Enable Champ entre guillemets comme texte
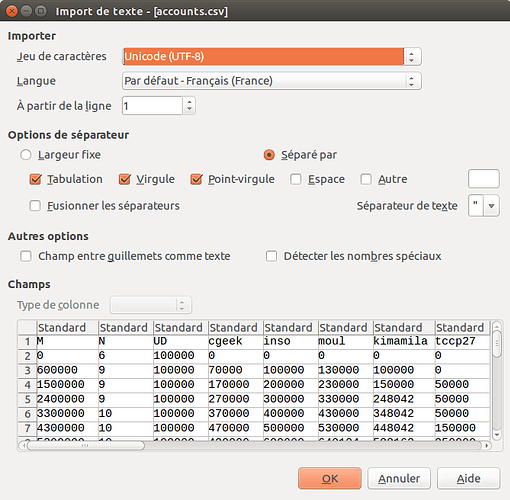The image size is (510, 500). pyautogui.click(x=26, y=256)
